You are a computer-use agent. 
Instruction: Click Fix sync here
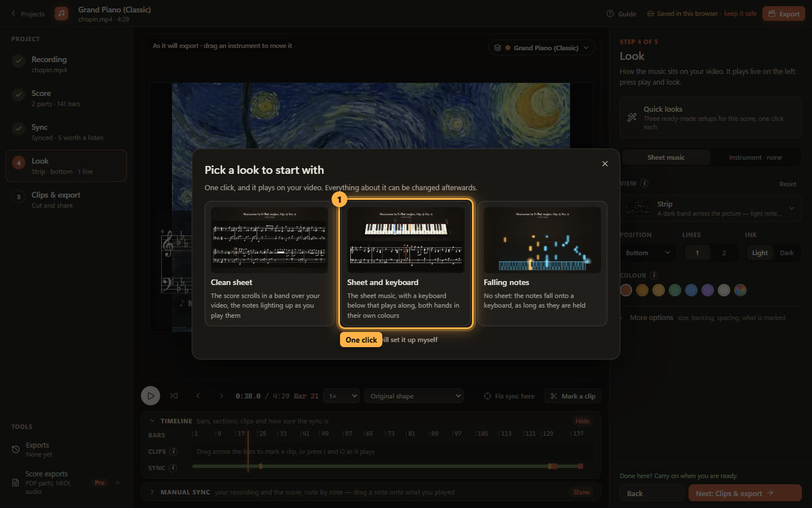click(x=509, y=396)
